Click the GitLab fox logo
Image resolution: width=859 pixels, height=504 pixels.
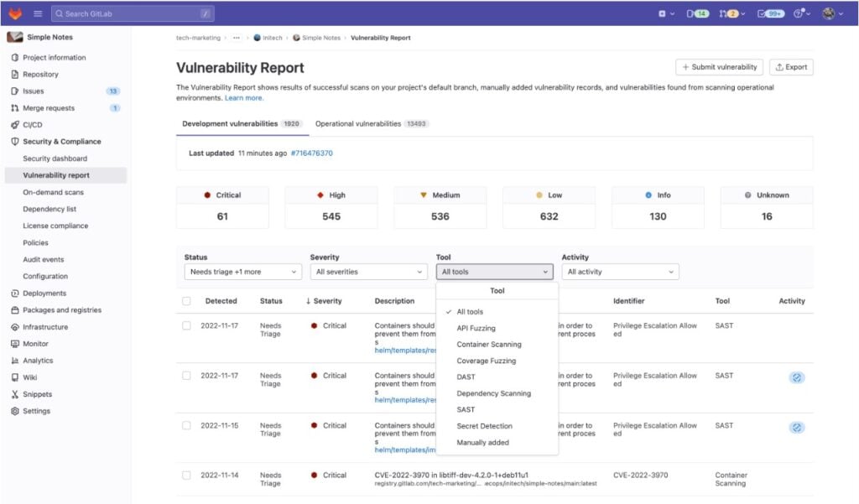[15, 13]
